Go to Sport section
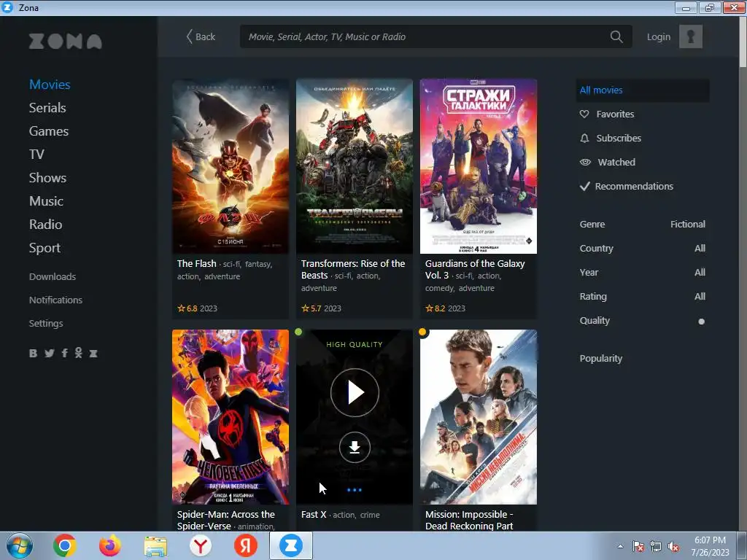Screen dimensions: 747x560 [x=44, y=248]
